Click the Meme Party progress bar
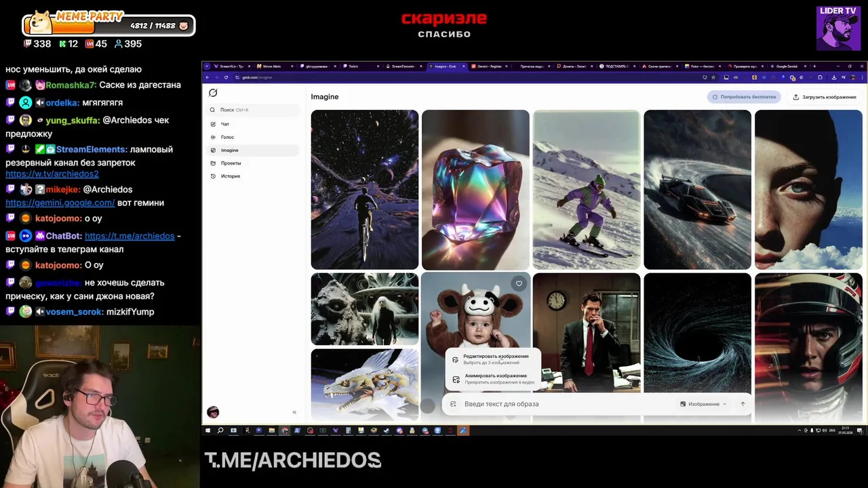Screen dimensions: 868x488 tap(108, 26)
